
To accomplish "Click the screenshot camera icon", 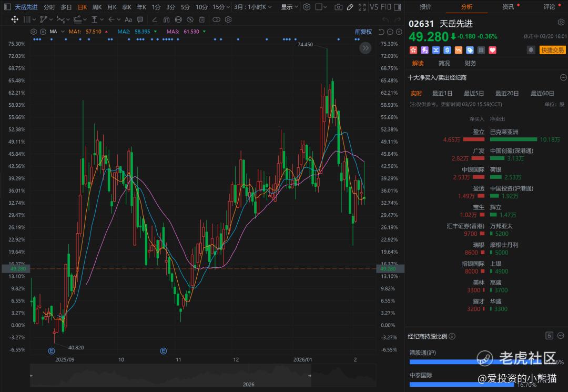I will coord(339,7).
